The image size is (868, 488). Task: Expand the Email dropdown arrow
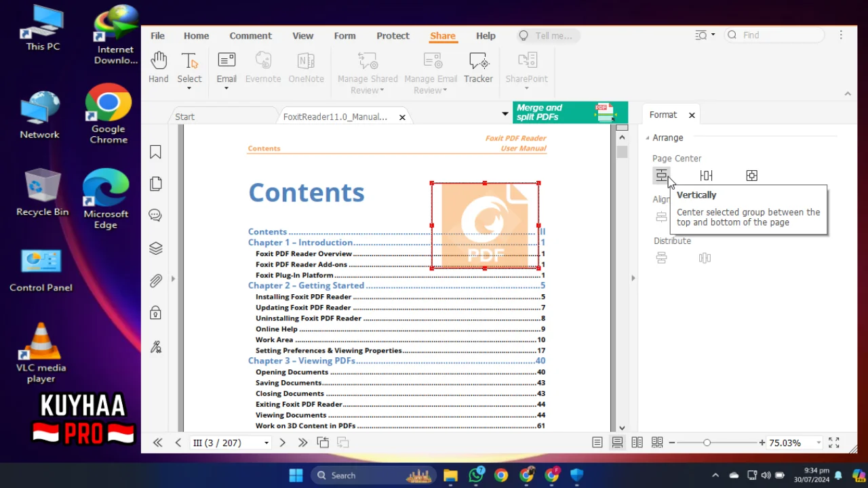[226, 88]
